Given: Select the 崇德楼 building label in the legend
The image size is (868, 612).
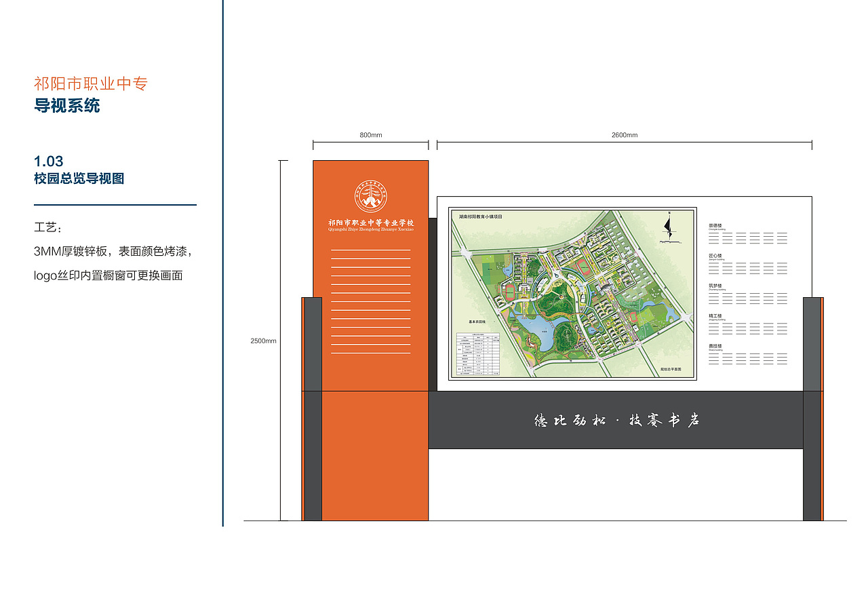Looking at the screenshot, I should pos(715,224).
